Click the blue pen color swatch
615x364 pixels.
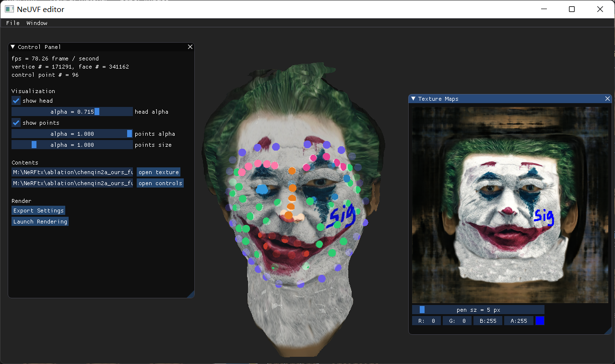pyautogui.click(x=540, y=321)
